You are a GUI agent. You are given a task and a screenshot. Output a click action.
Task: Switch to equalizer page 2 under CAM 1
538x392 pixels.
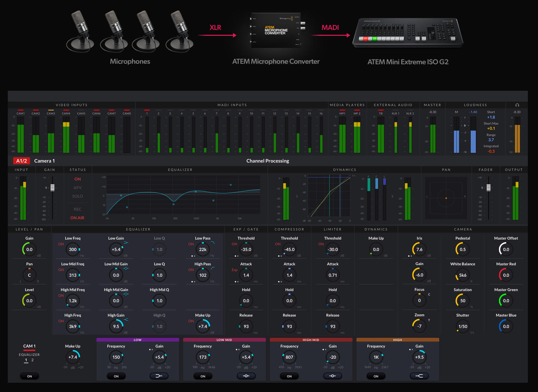pyautogui.click(x=33, y=360)
